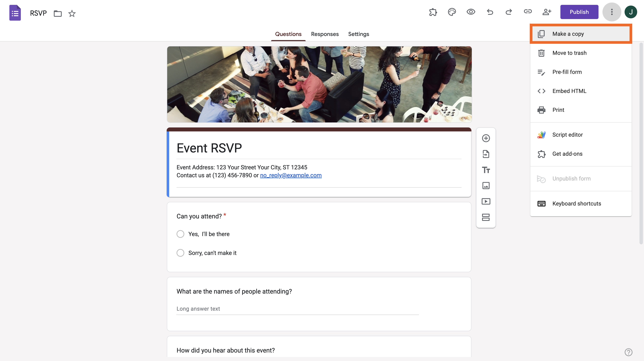
Task: Click the add video icon
Action: coord(486,202)
